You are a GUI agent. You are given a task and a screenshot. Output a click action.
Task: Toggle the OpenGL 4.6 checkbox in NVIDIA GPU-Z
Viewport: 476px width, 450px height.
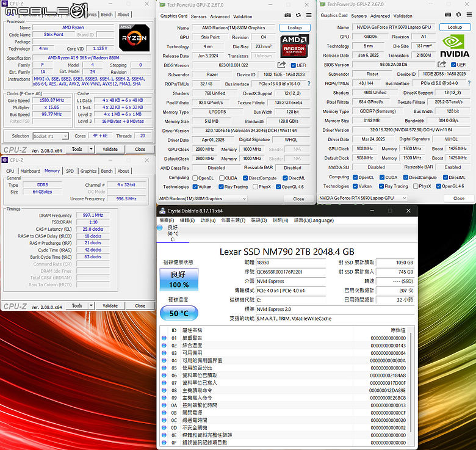pos(439,186)
